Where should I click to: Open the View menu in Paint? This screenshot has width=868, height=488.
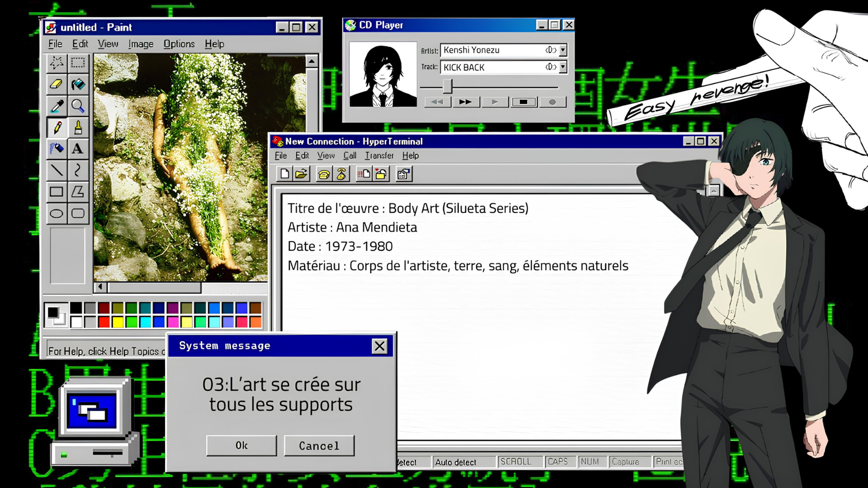tap(108, 44)
